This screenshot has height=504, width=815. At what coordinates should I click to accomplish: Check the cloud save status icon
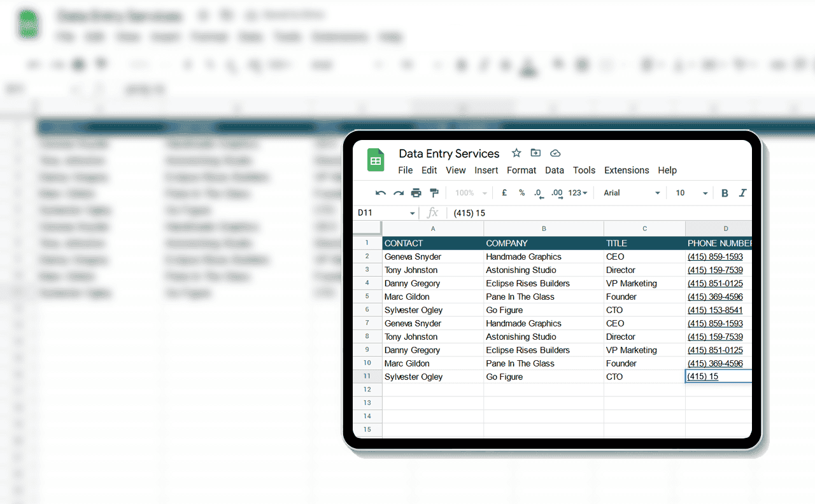tap(555, 153)
